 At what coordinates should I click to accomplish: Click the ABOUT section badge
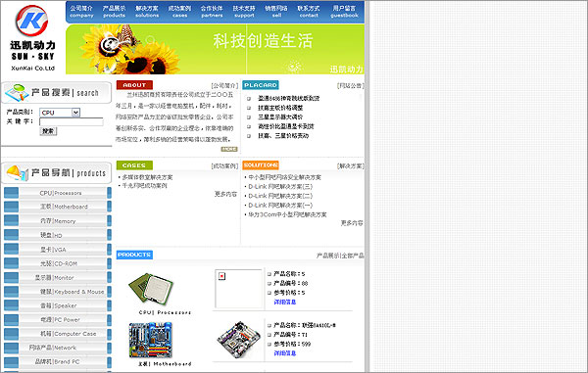[x=134, y=85]
